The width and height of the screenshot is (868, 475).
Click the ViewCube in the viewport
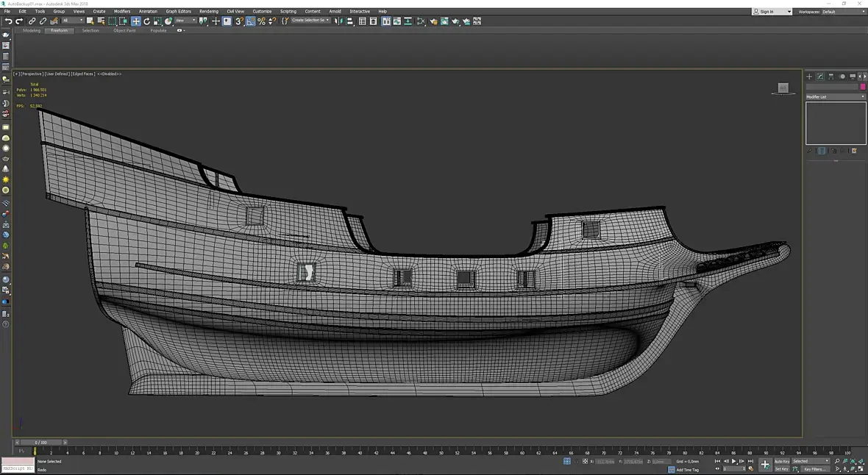click(783, 89)
